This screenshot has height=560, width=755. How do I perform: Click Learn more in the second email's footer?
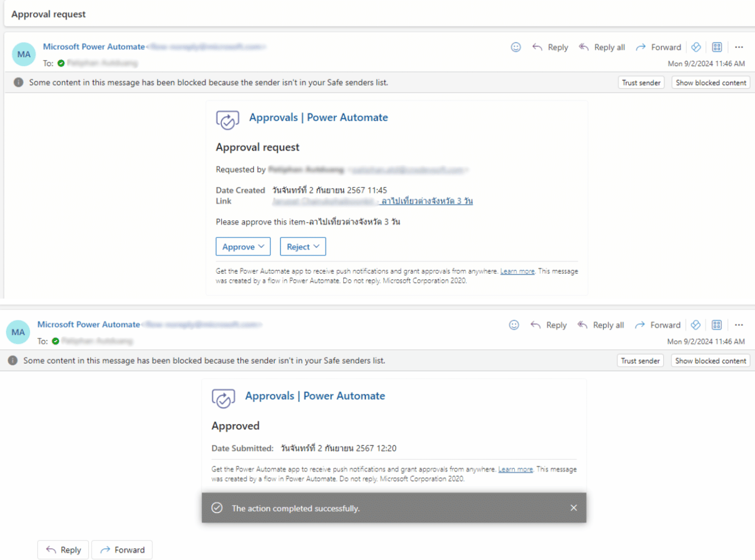[515, 469]
